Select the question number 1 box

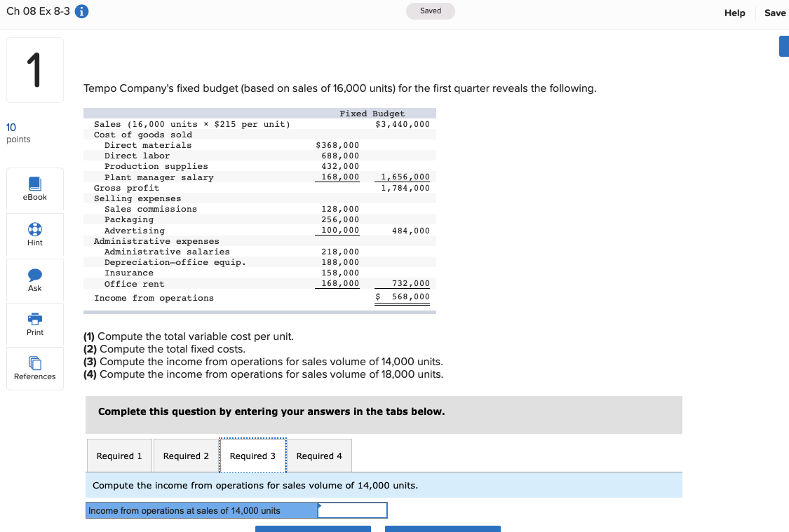(34, 69)
